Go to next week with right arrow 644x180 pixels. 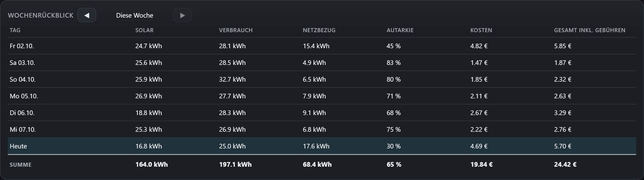(x=182, y=15)
